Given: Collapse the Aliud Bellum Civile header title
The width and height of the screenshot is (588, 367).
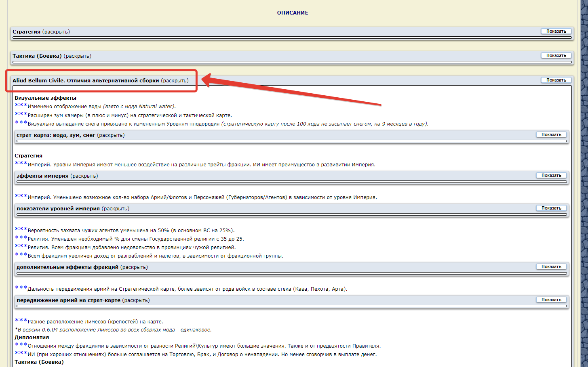Looking at the screenshot, I should coord(100,81).
